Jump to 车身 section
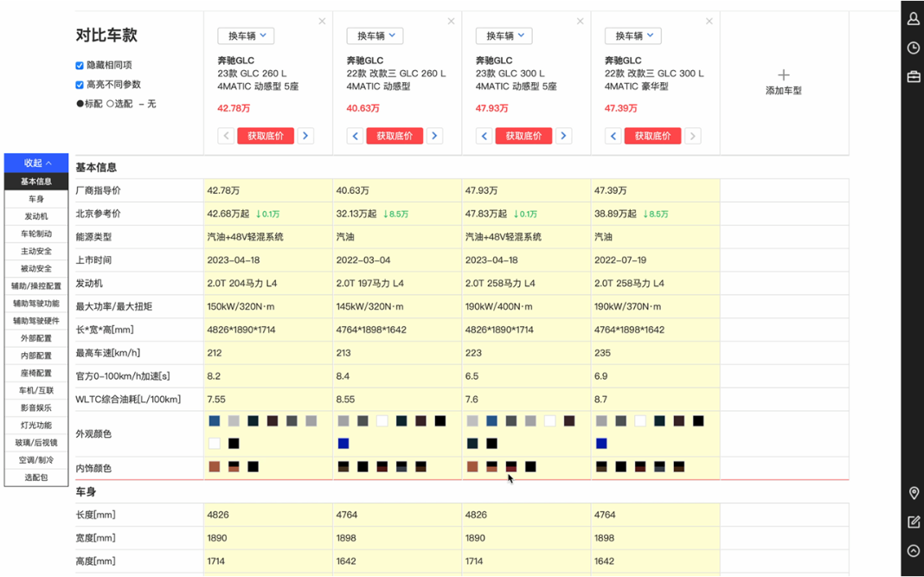 pos(36,199)
